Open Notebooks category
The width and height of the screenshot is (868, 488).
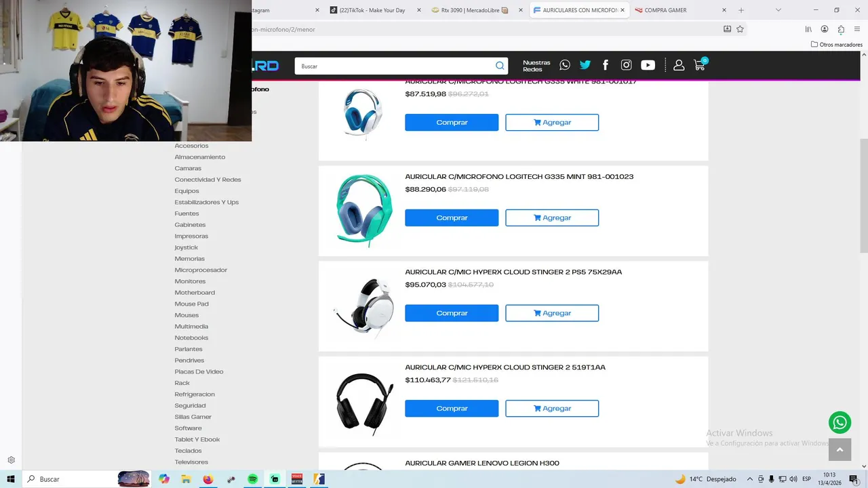[191, 338]
